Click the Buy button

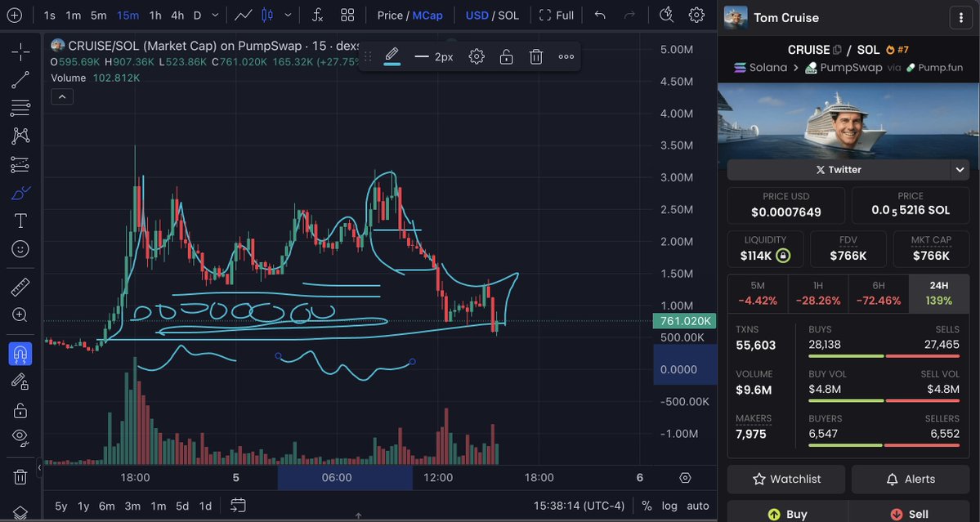point(786,514)
